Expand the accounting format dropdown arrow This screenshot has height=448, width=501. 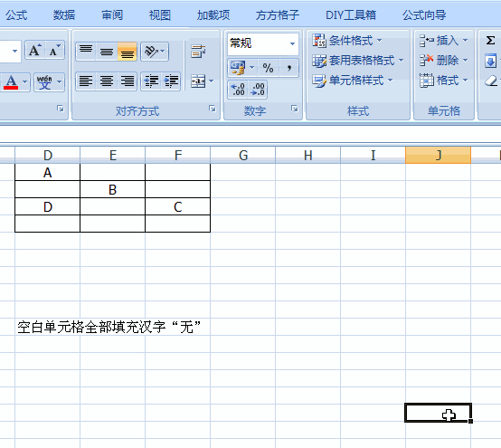(251, 68)
